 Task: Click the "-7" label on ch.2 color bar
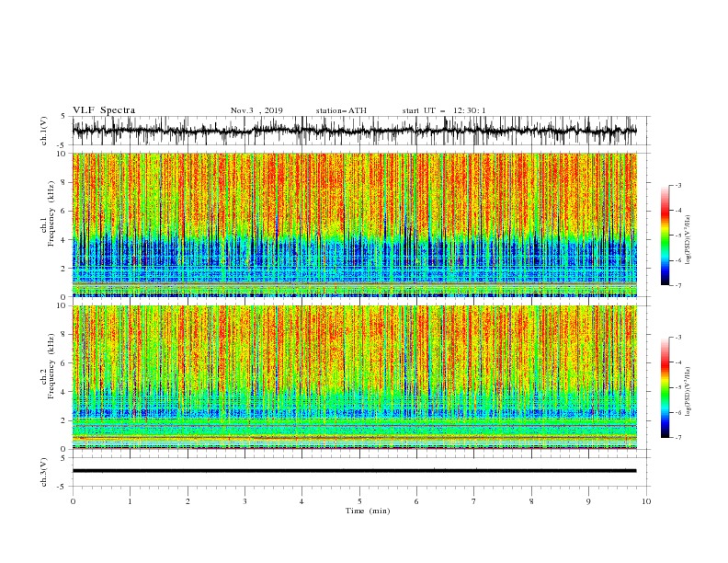click(x=678, y=438)
